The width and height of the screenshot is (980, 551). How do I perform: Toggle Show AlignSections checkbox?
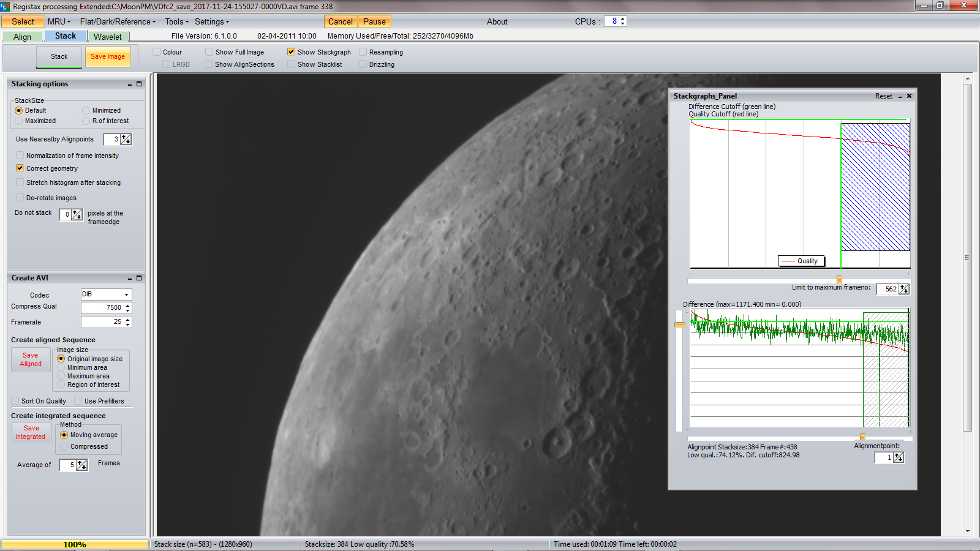coord(209,64)
